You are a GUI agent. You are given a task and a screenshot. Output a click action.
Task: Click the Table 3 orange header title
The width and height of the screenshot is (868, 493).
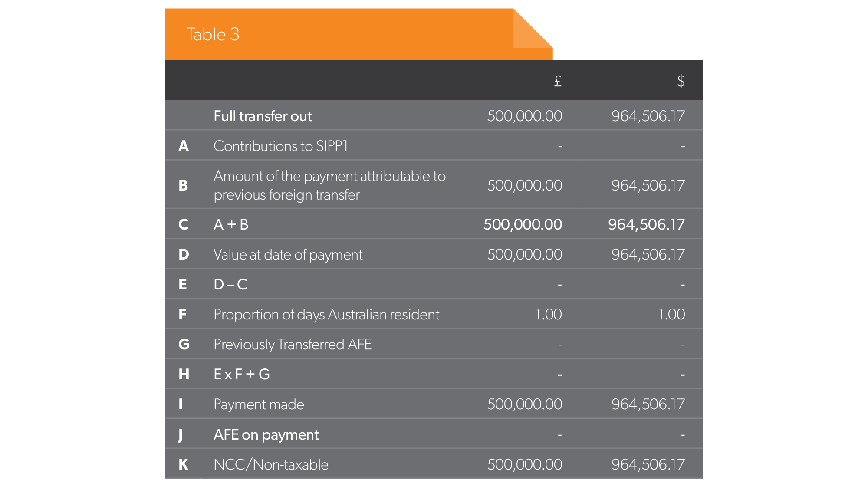213,34
